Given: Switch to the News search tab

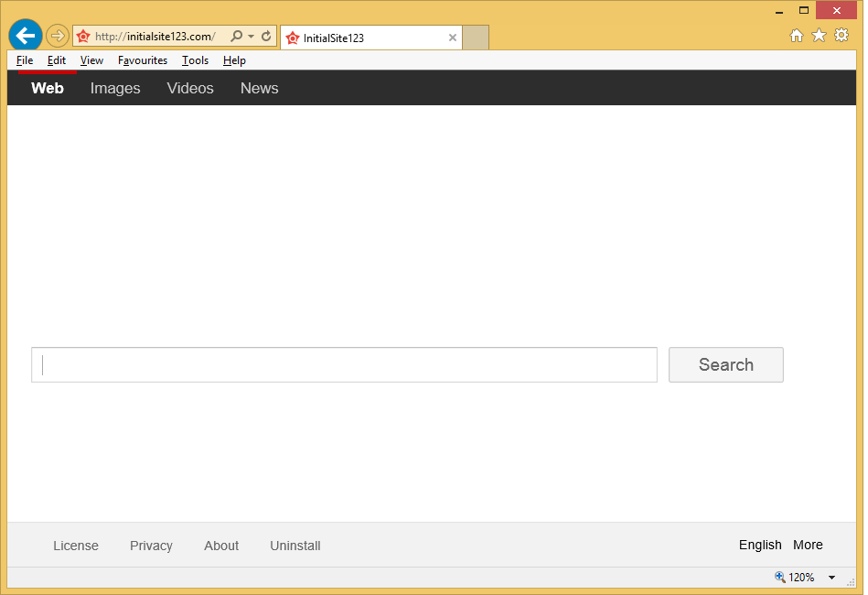Looking at the screenshot, I should pyautogui.click(x=259, y=88).
